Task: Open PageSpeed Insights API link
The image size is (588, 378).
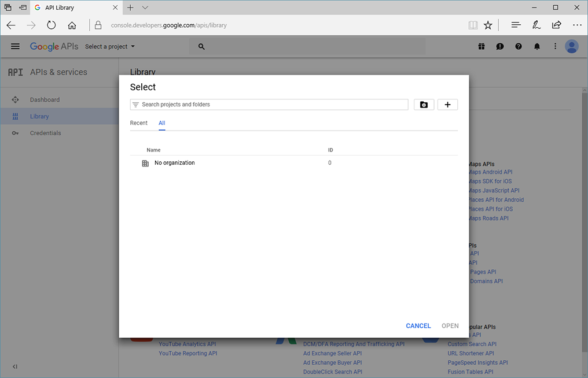Action: (x=477, y=362)
